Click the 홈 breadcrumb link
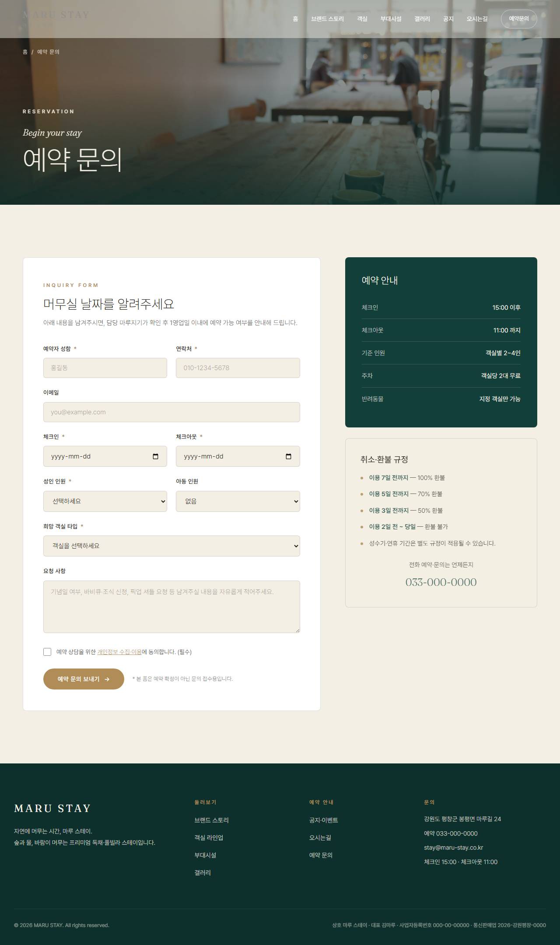Image resolution: width=560 pixels, height=945 pixels. click(25, 52)
